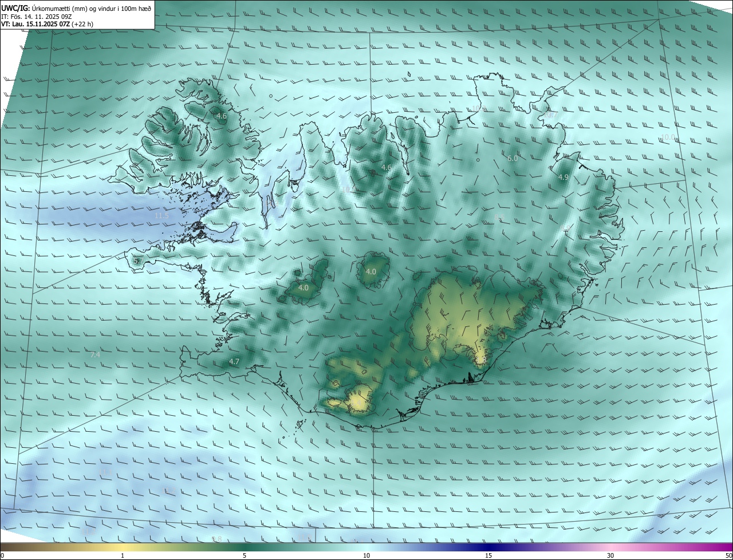Click the '0' tick on the color scale
733x560 pixels.
2,556
